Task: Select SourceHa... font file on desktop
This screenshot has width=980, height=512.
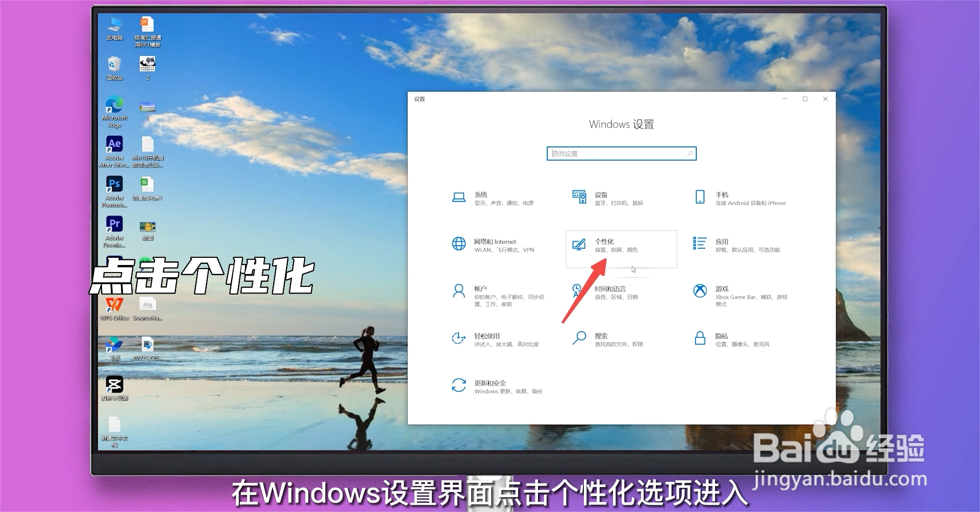Action: pos(148,308)
